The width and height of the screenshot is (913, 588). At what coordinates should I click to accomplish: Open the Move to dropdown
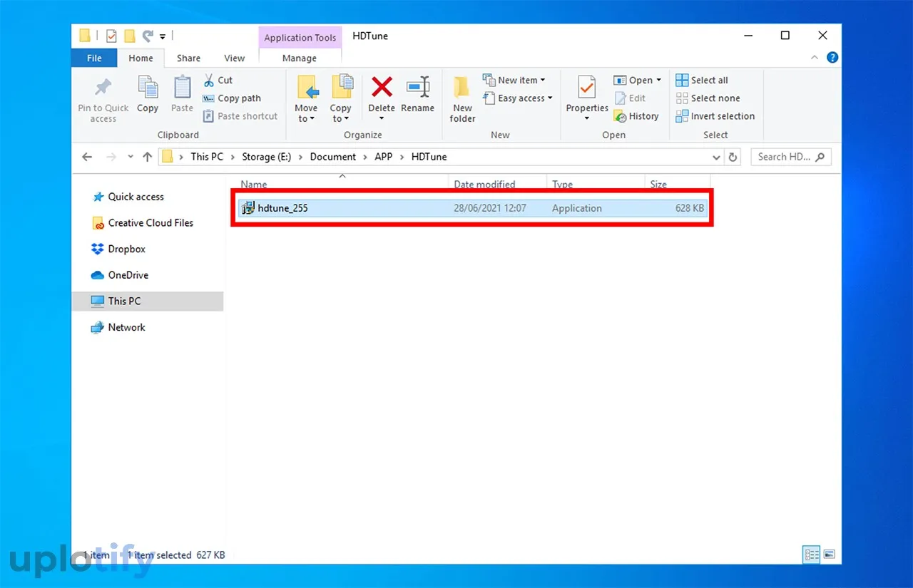coord(307,99)
